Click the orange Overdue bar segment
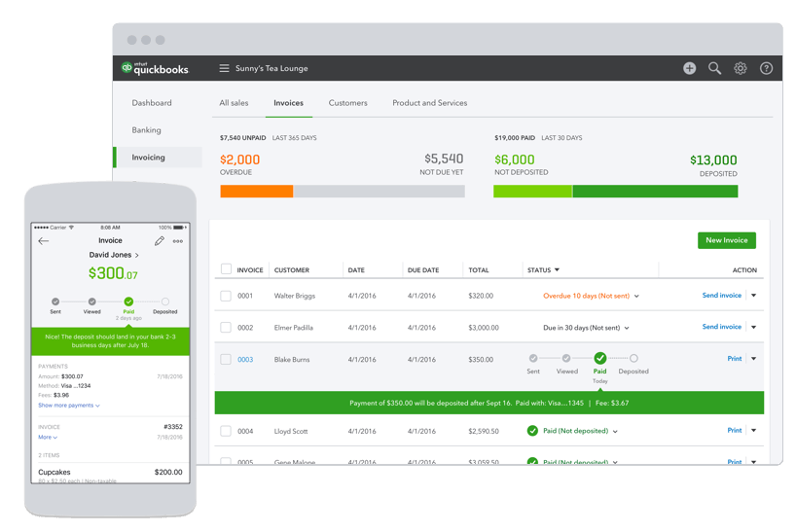Screen dimensions: 796x532 tap(256, 192)
